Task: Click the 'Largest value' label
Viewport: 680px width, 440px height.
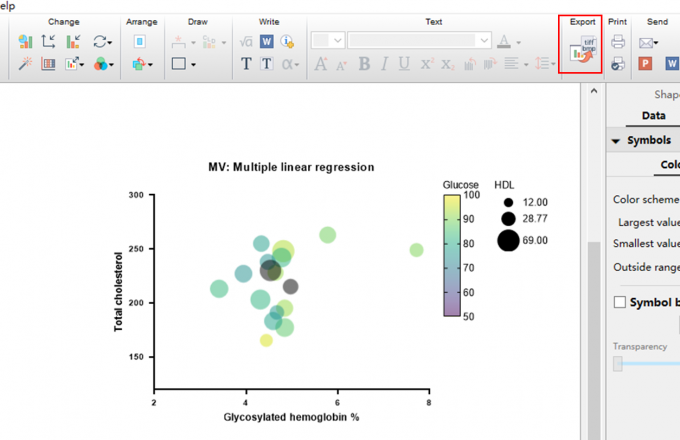Action: [649, 222]
